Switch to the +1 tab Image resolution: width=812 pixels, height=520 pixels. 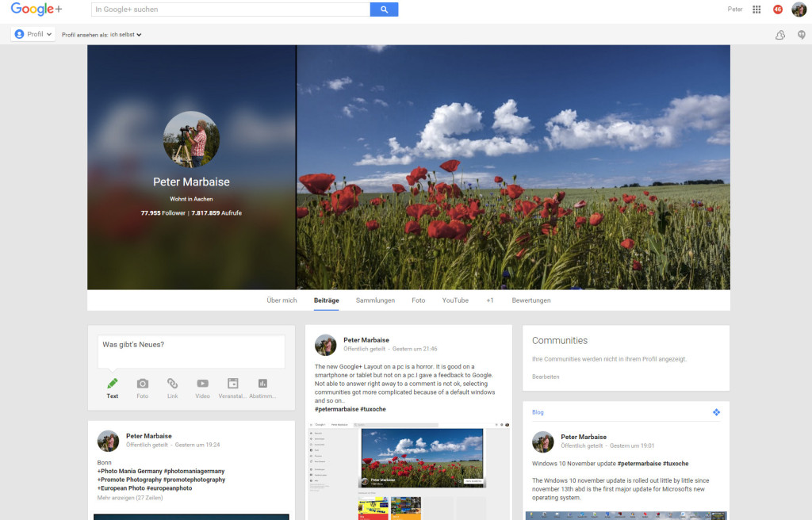(x=490, y=300)
